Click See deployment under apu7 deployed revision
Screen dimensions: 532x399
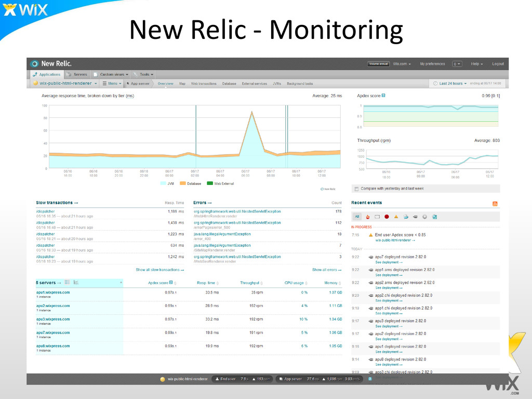tap(389, 262)
